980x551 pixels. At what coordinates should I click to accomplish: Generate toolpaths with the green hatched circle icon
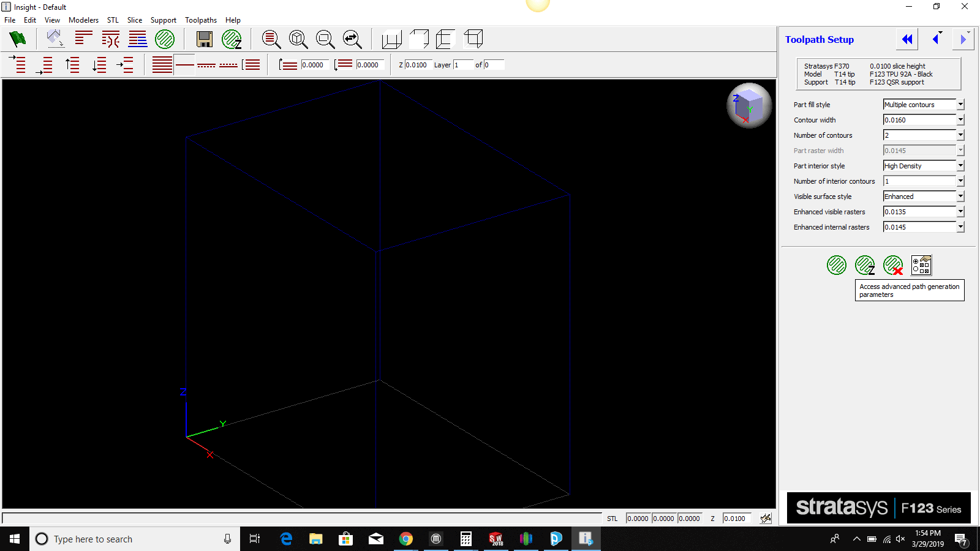(164, 39)
